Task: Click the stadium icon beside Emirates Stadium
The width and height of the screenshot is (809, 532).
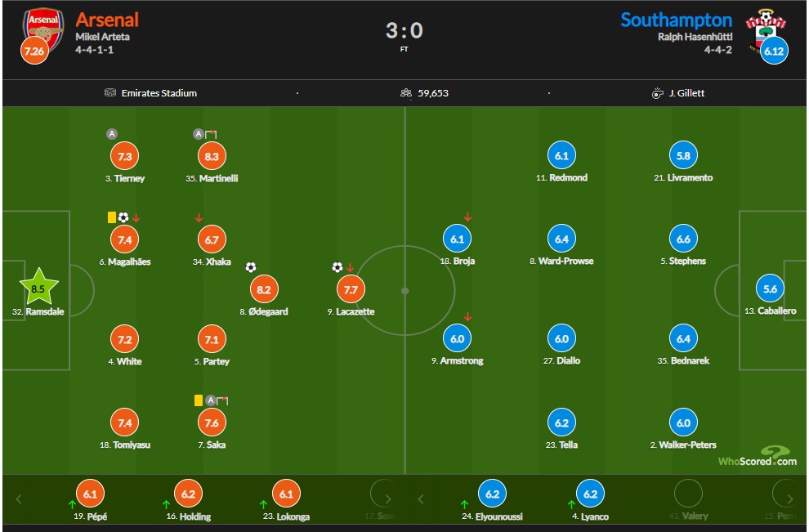Action: pos(110,93)
